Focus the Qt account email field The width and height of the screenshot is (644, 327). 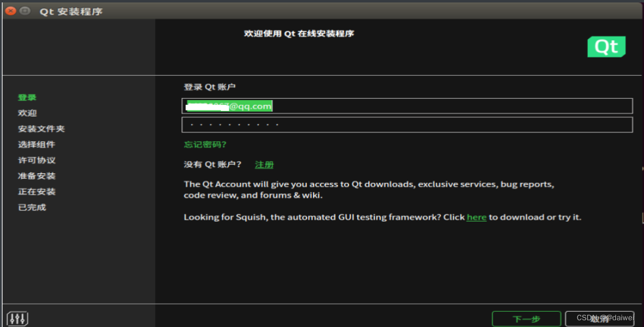click(x=407, y=106)
